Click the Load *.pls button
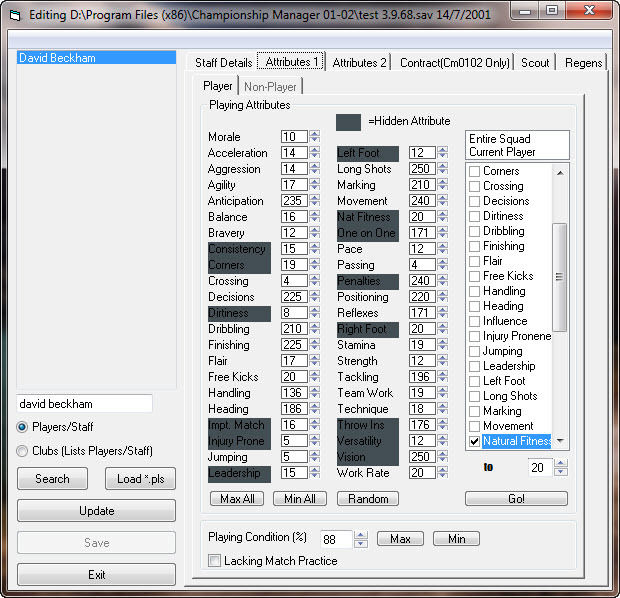The width and height of the screenshot is (620, 598). 140,479
